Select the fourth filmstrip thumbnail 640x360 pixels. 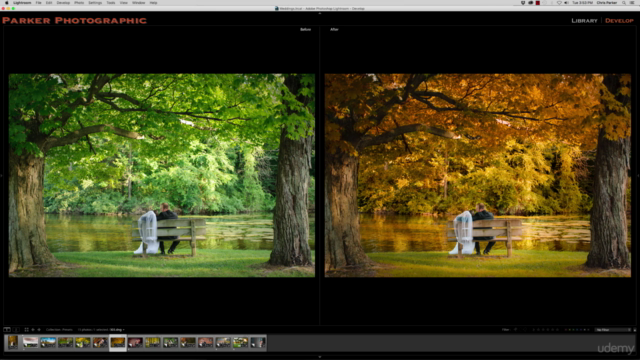tap(65, 342)
